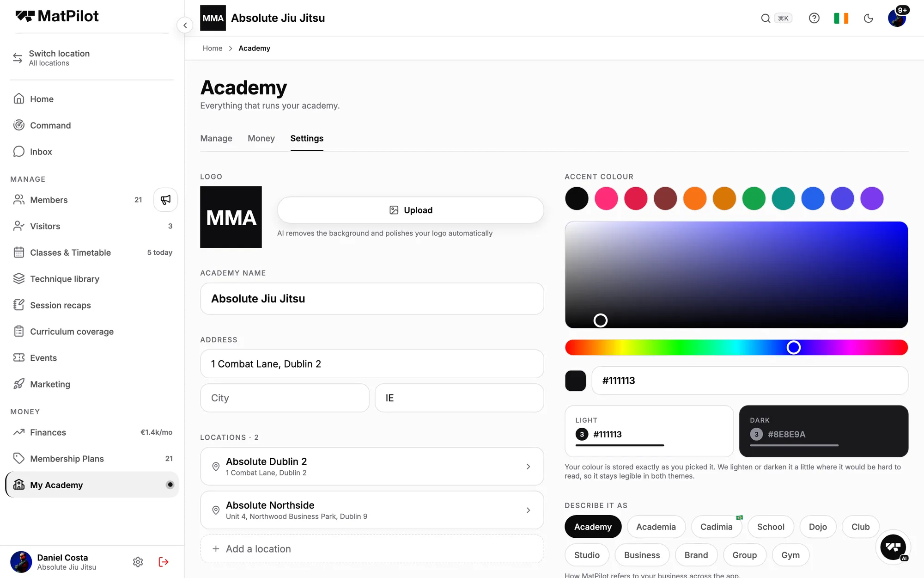The height and width of the screenshot is (578, 924).
Task: Open the help question mark icon
Action: coord(814,18)
